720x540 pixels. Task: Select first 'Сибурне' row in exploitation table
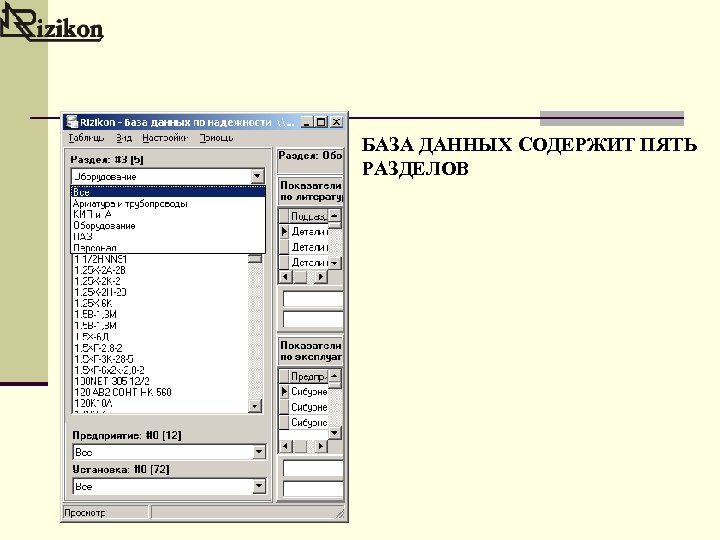click(x=309, y=391)
